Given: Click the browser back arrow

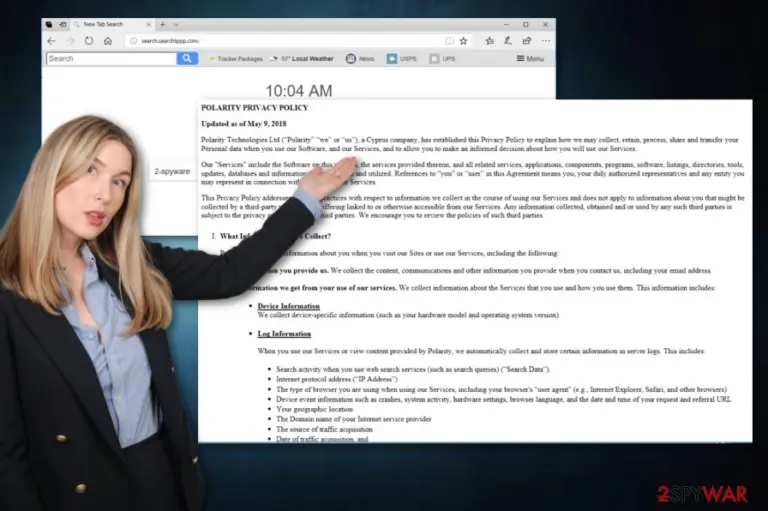Looking at the screenshot, I should pos(51,41).
